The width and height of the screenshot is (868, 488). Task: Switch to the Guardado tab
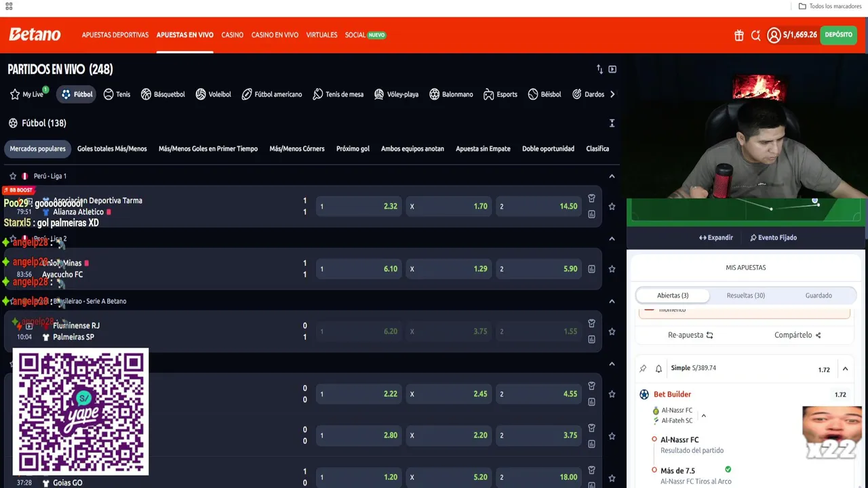tap(818, 296)
